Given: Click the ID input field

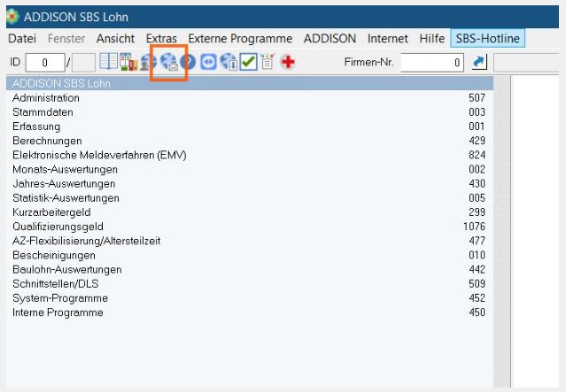Looking at the screenshot, I should pyautogui.click(x=45, y=63).
